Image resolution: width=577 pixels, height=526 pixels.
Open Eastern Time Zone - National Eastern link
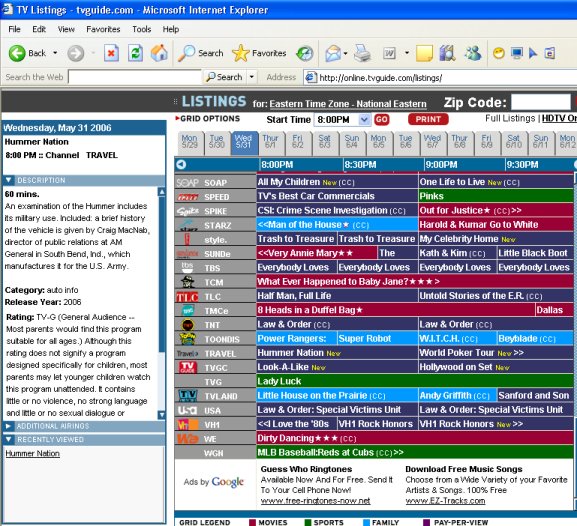348,104
